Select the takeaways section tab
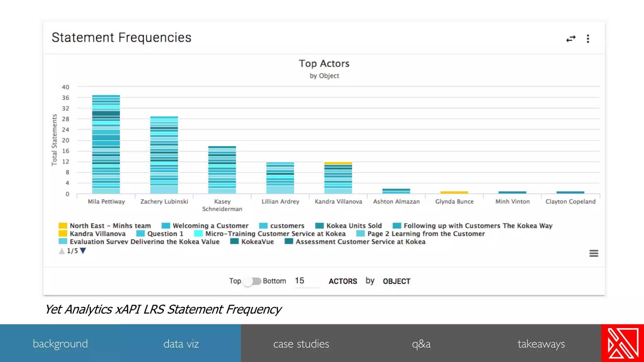The height and width of the screenshot is (362, 644). pos(541,343)
